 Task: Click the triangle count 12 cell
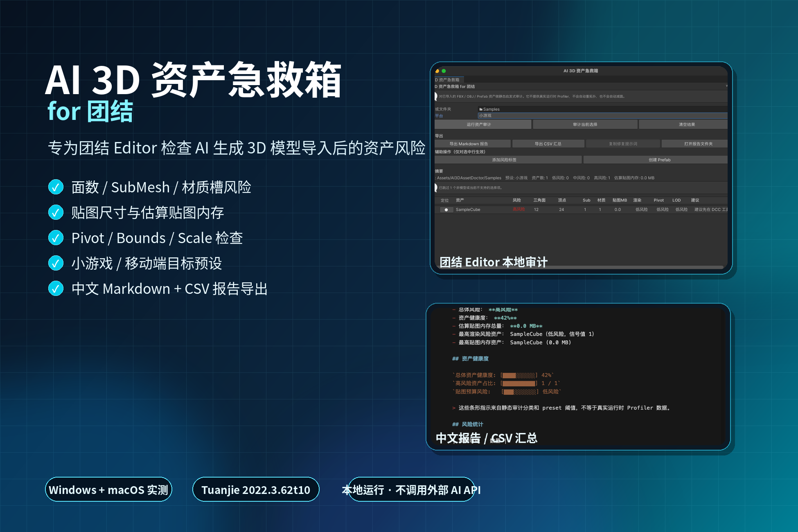(x=536, y=210)
